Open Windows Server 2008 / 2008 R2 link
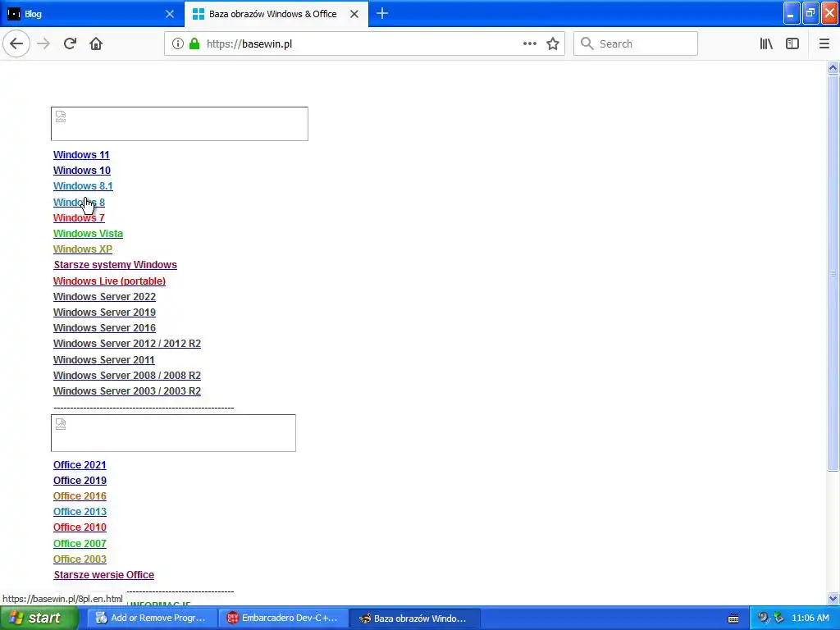The width and height of the screenshot is (840, 630). 127,376
